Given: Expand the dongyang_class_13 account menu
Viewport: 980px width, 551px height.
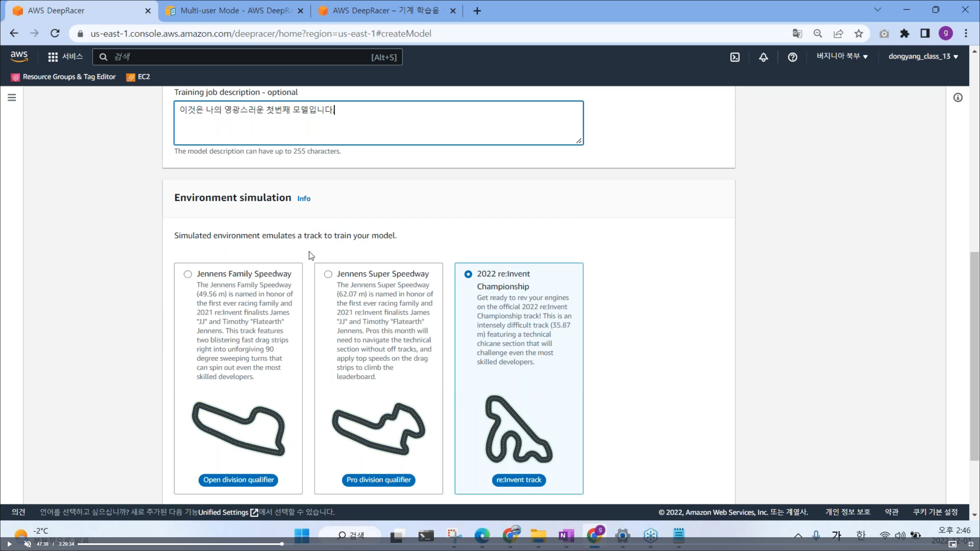Looking at the screenshot, I should click(x=923, y=56).
